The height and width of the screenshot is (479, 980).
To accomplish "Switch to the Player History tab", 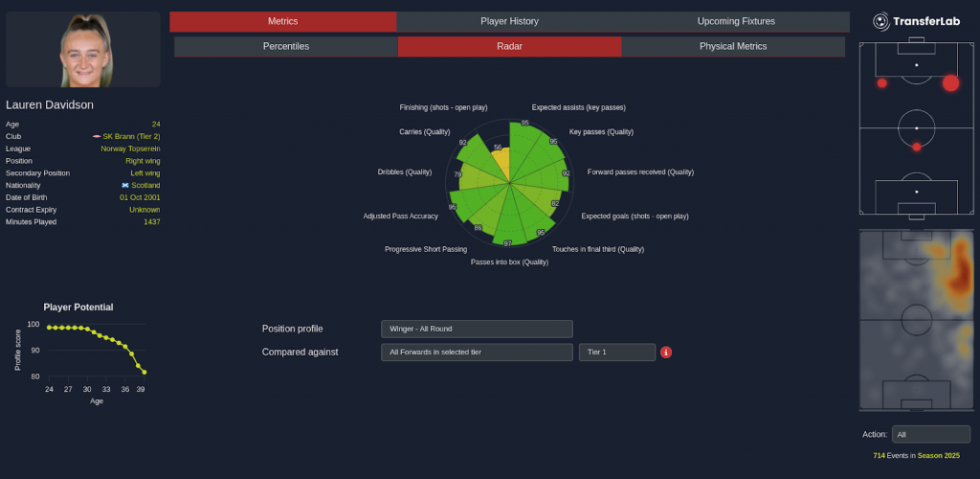I will point(509,21).
